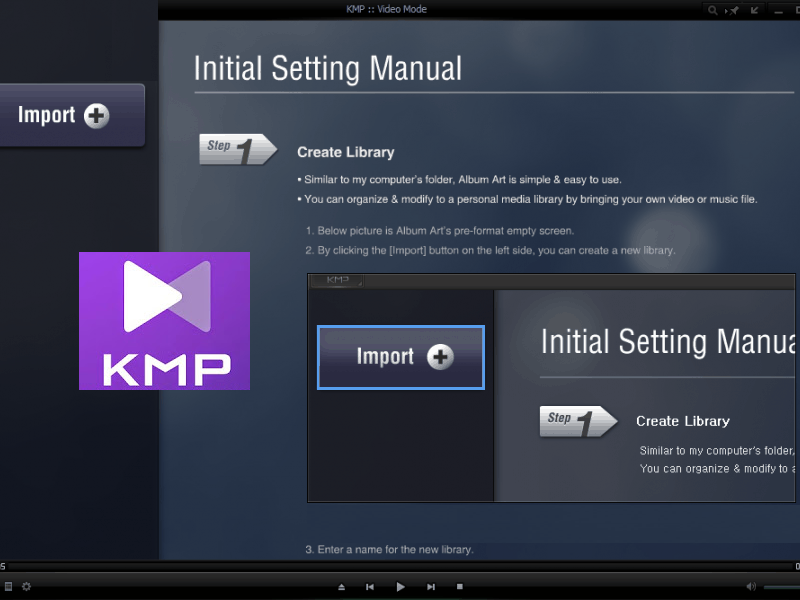This screenshot has width=800, height=600.
Task: Open the playlist panel icon at bottom left
Action: tap(8, 587)
